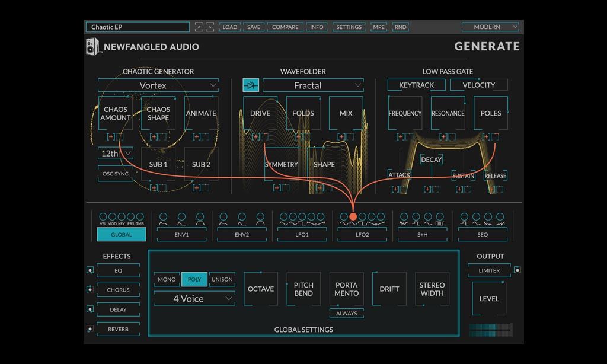Click the output LEVEL control
Screen dimensions: 607x364
tap(489, 299)
